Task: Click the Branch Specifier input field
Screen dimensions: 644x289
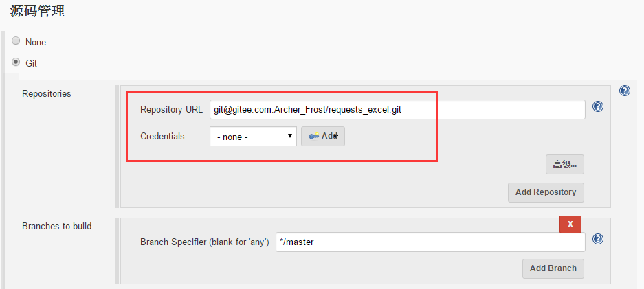Action: [x=430, y=242]
